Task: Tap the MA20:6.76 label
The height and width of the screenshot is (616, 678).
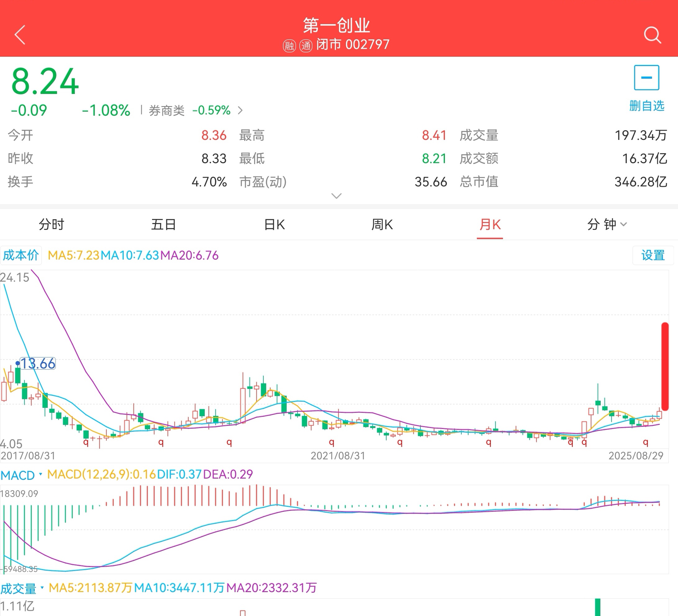Action: coord(189,255)
